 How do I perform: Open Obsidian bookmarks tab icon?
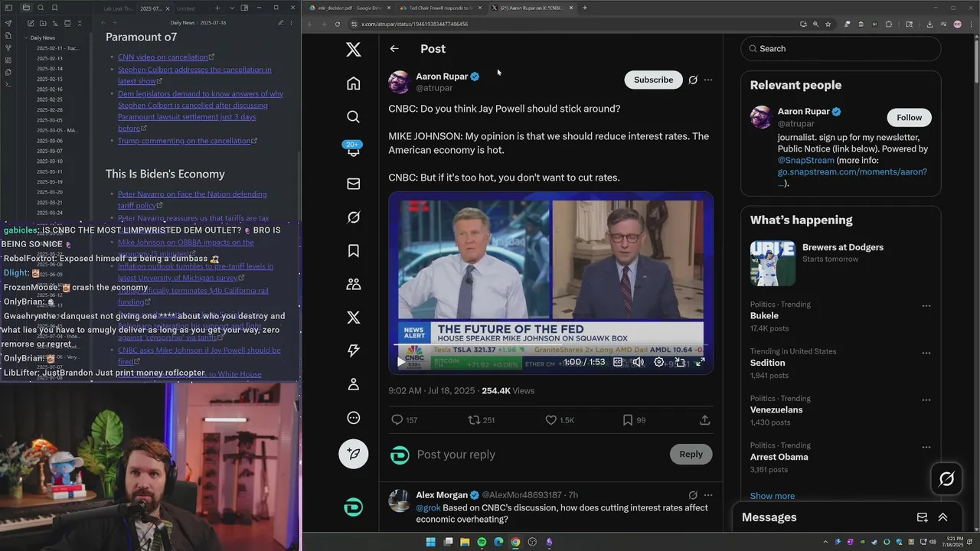(x=55, y=8)
